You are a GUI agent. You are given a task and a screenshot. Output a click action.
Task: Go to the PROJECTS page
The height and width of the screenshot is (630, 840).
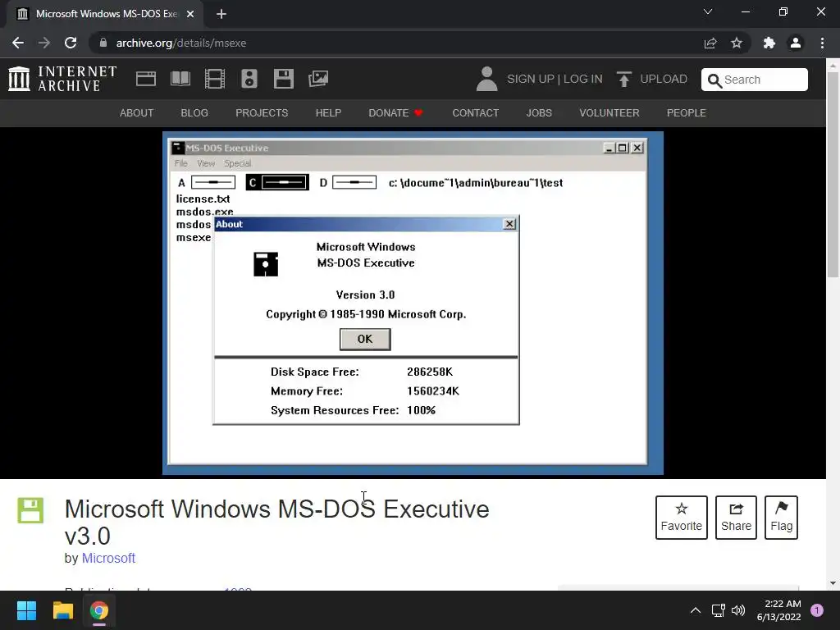[262, 113]
